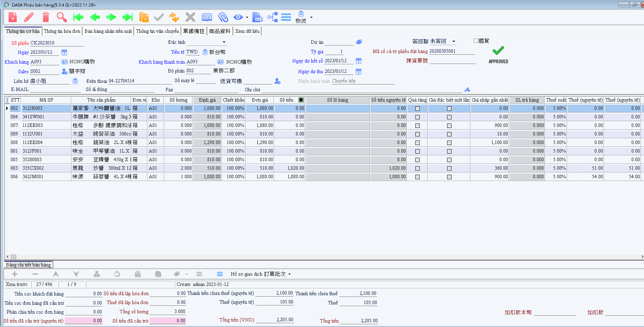Switch to Xem dữ liệu tab
The width and height of the screenshot is (644, 327).
tap(247, 31)
